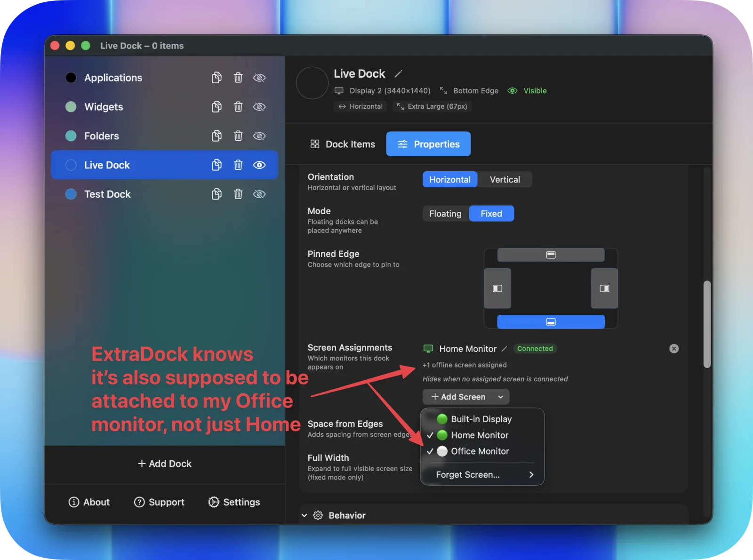
Task: Delete the Widgets dock
Action: [x=238, y=107]
